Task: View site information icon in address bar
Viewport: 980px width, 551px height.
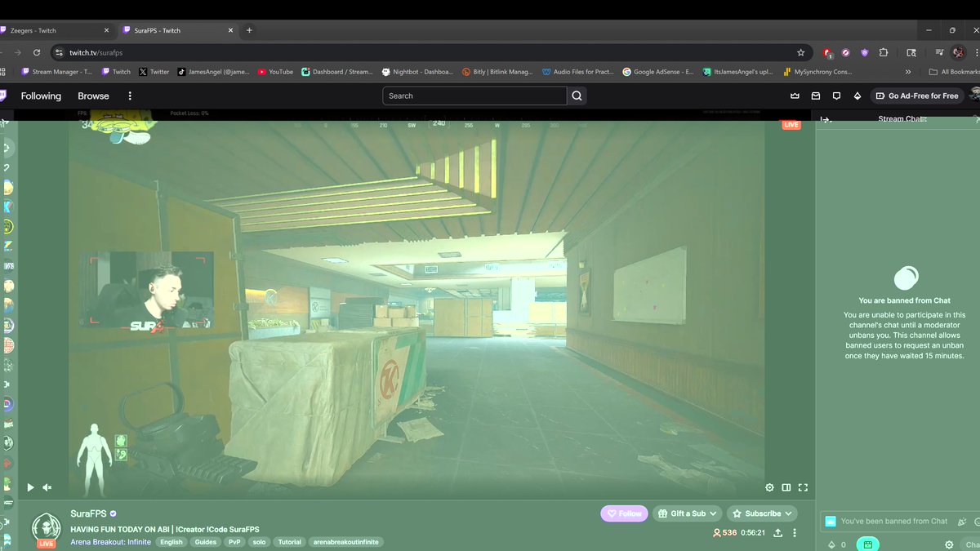Action: (58, 52)
